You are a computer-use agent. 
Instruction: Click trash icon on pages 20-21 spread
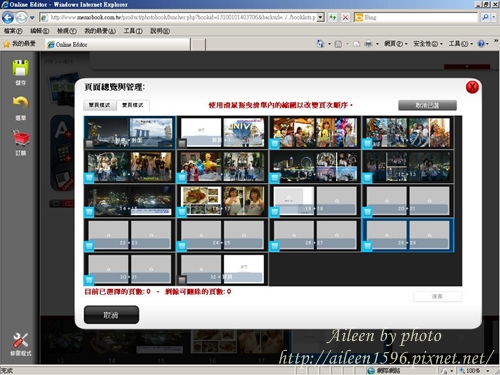point(367,212)
